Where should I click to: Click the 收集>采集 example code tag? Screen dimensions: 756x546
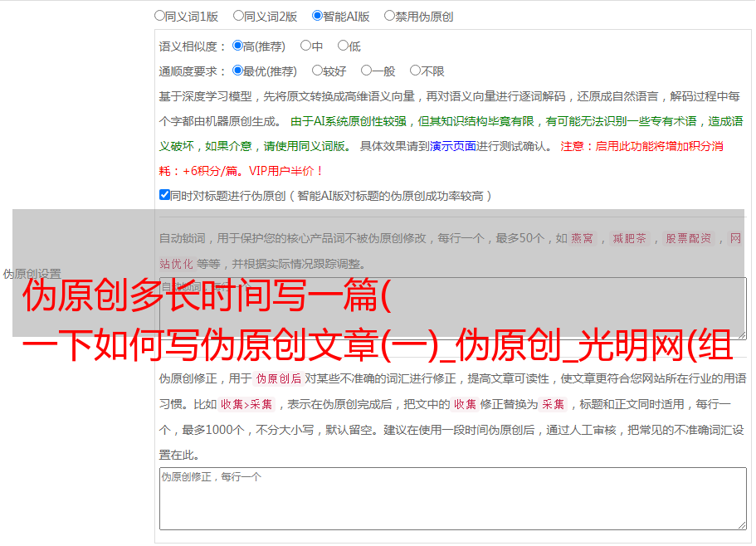point(246,405)
